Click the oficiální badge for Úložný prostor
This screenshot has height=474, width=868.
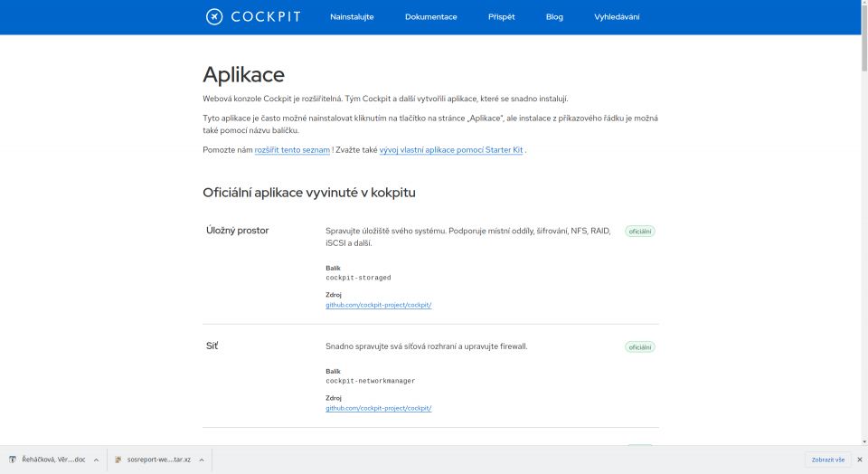pos(640,231)
